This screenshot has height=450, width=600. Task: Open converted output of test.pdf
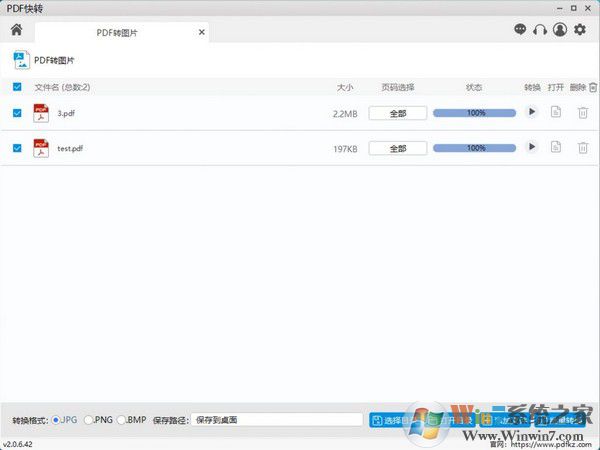tap(556, 147)
